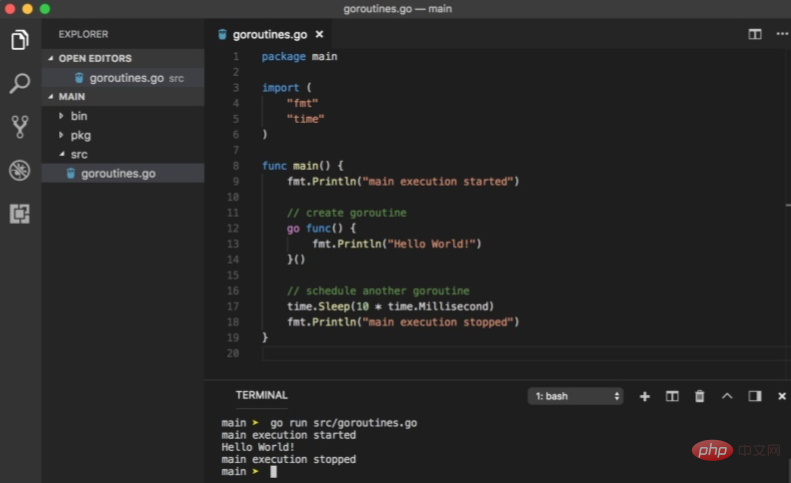Open the bash terminal selector dropdown
This screenshot has height=483, width=791.
(x=575, y=396)
